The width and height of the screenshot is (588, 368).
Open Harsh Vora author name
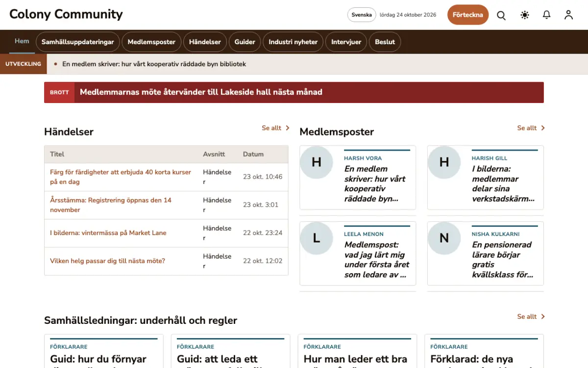[x=363, y=158]
